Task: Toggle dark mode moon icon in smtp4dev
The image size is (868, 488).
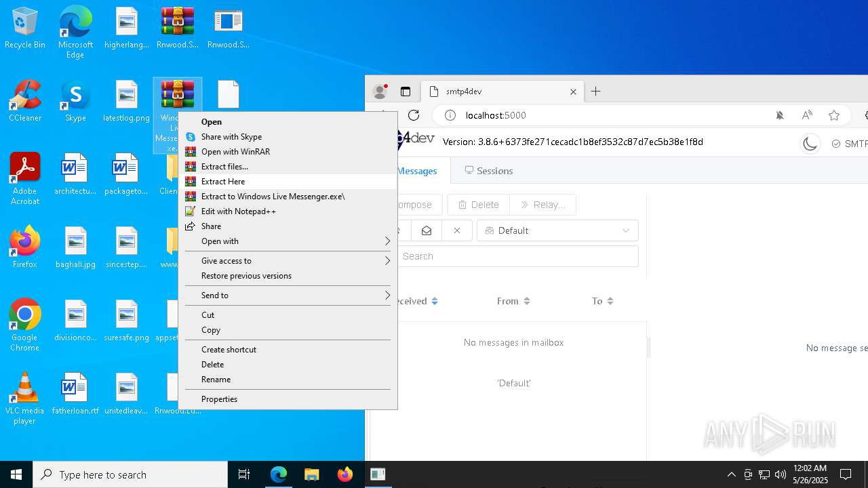Action: (x=810, y=143)
